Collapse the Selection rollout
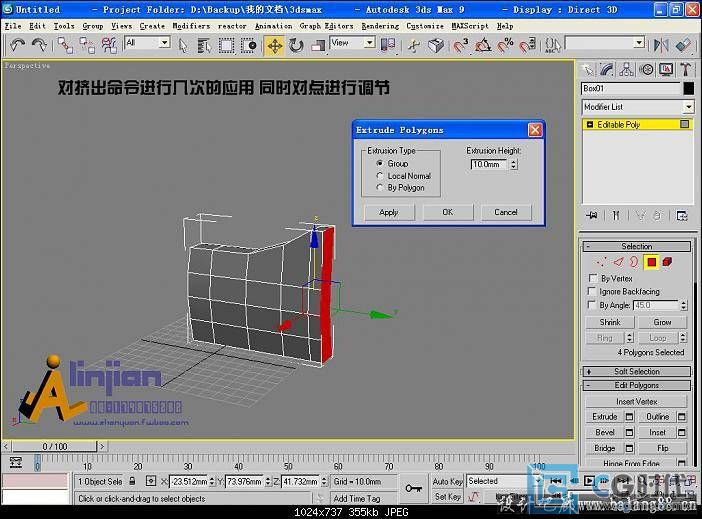 tap(637, 246)
